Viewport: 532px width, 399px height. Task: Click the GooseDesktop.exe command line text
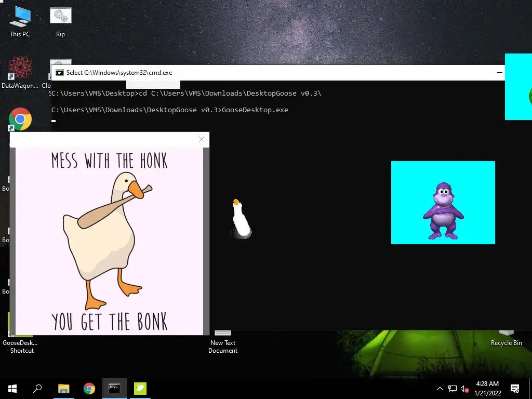[255, 110]
